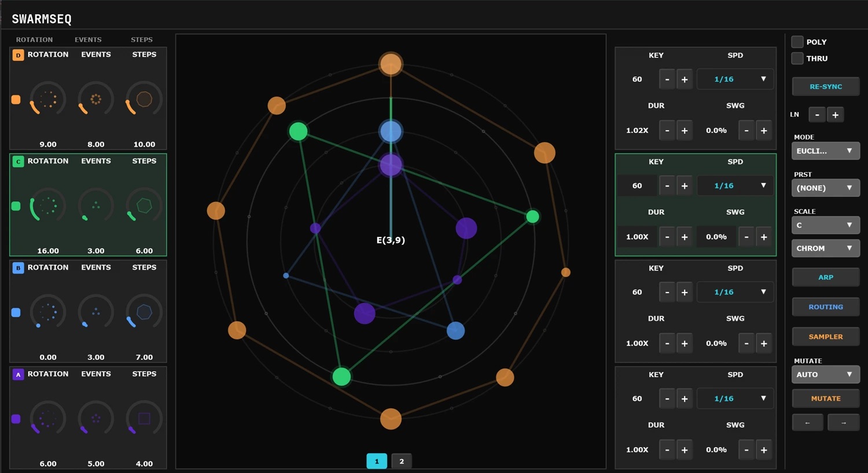868x473 pixels.
Task: Increase track B duration with plus
Action: (x=685, y=343)
